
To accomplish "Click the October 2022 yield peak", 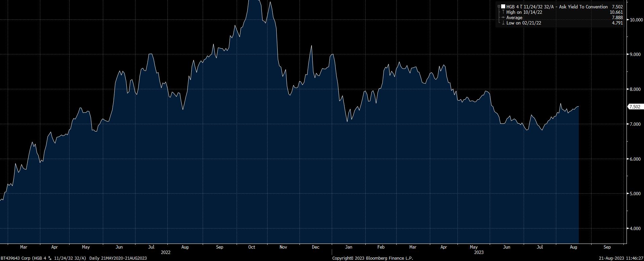I will click(254, 1).
